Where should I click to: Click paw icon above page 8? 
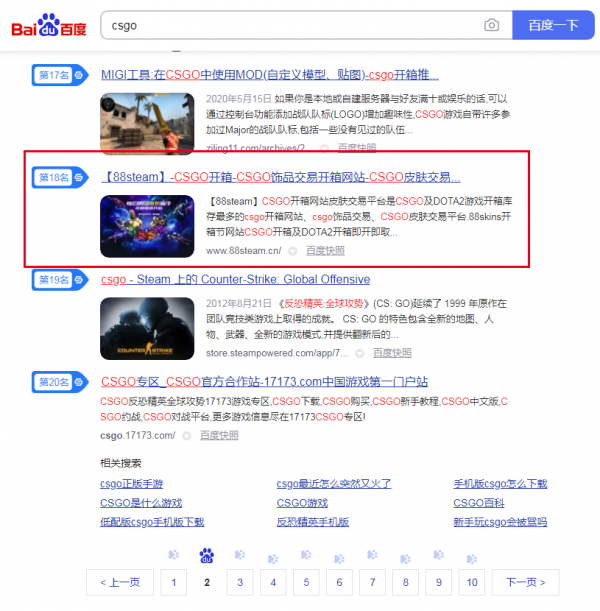click(406, 559)
